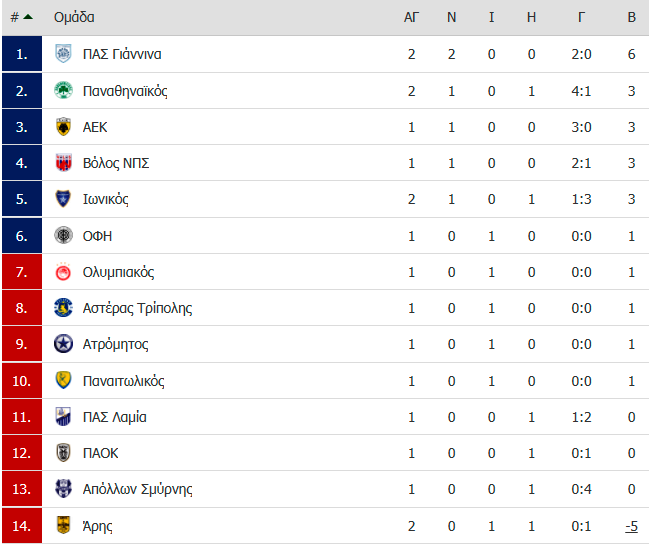Sort standings by points column Β
This screenshot has height=545, width=649.
pos(631,17)
